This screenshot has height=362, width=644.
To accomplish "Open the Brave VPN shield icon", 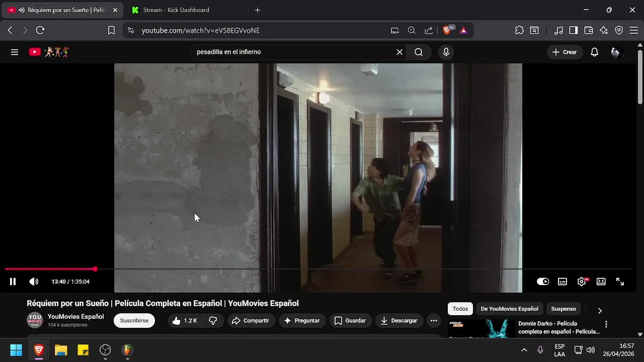I will [619, 30].
